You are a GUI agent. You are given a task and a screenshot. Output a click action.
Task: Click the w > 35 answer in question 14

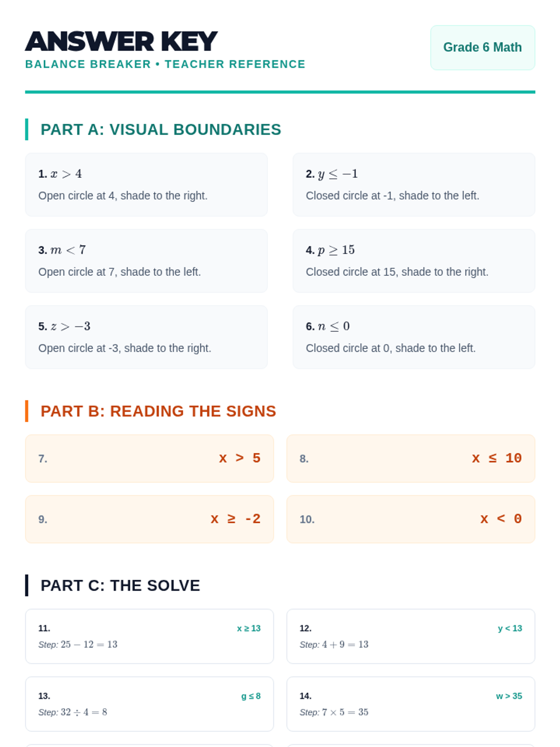pos(509,696)
